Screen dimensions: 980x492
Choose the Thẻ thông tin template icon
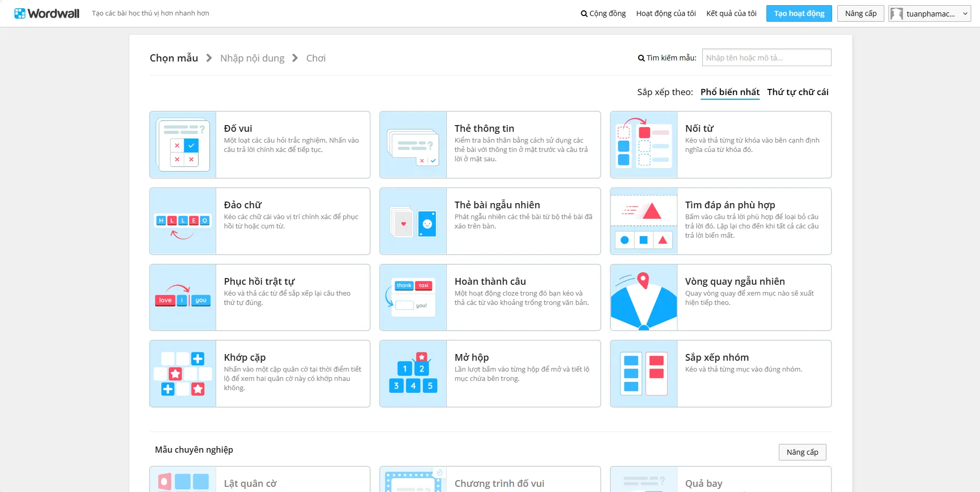413,145
